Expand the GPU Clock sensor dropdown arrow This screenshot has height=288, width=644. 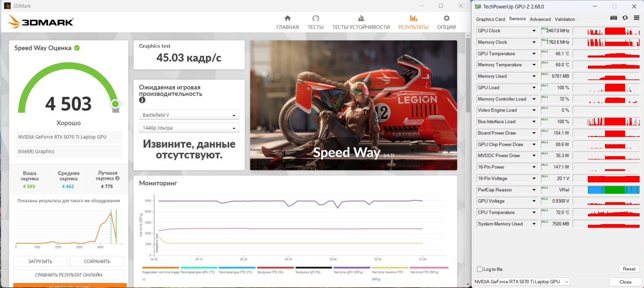click(x=535, y=31)
